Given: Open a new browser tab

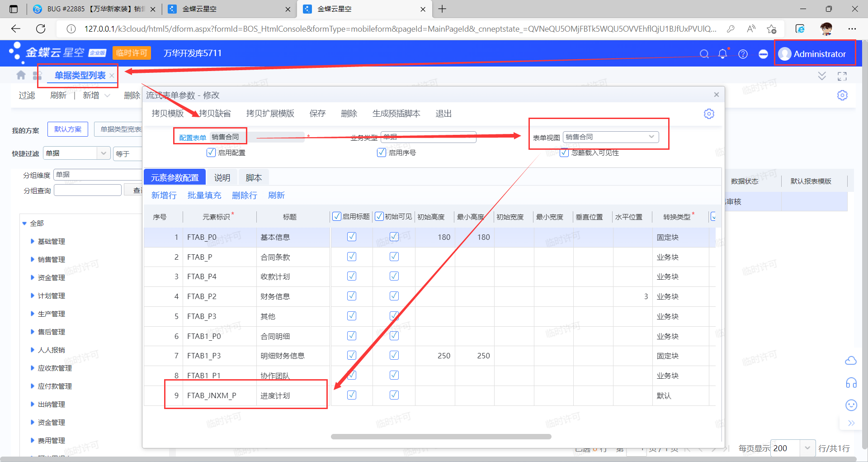Looking at the screenshot, I should pyautogui.click(x=442, y=9).
